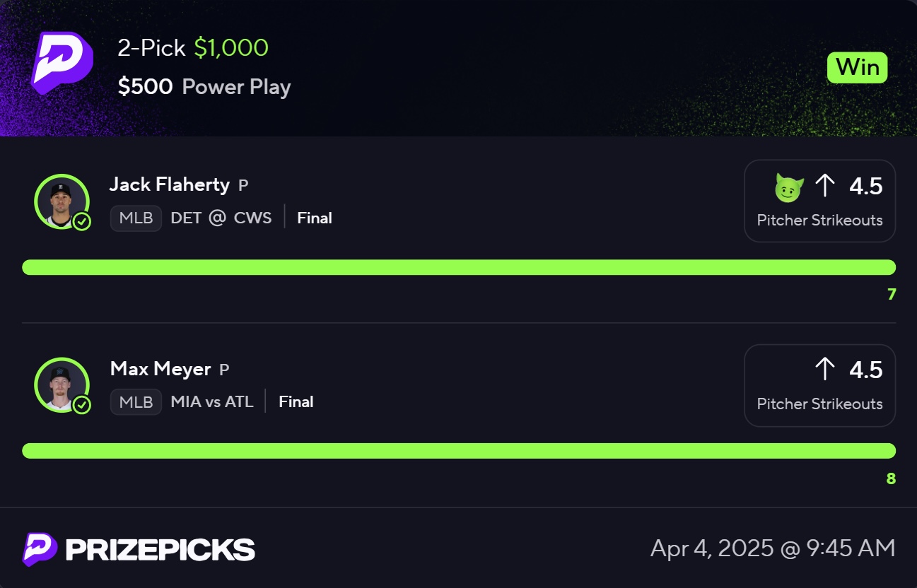Click the purple PrizePicks logo icon at top

62,64
